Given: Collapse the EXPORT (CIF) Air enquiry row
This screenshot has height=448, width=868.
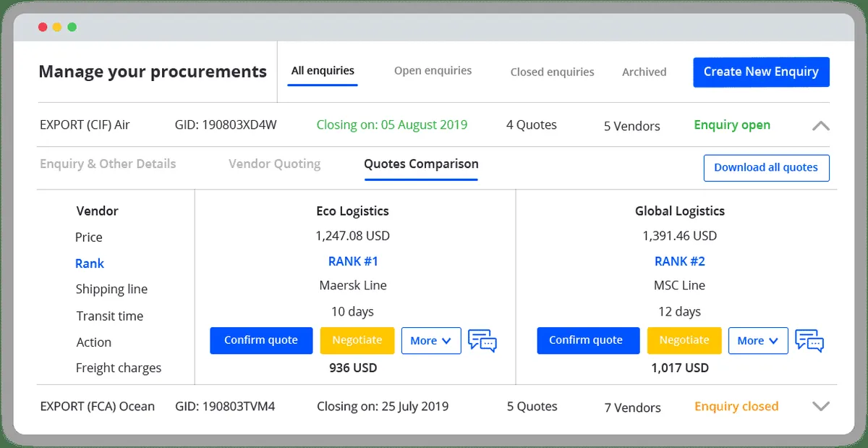Looking at the screenshot, I should tap(820, 125).
